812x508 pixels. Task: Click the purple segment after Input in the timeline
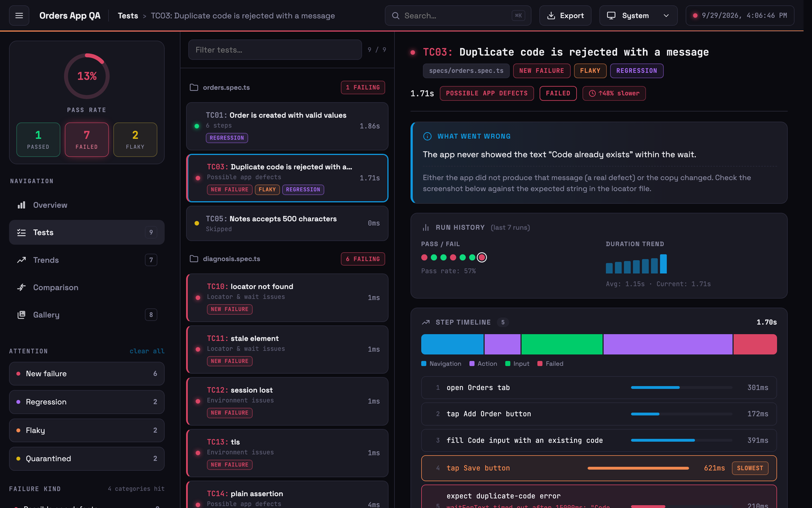pos(668,344)
